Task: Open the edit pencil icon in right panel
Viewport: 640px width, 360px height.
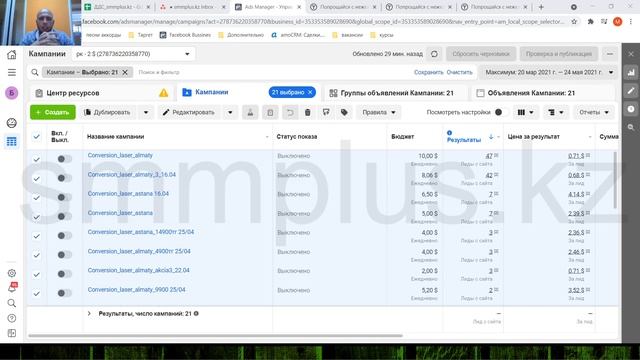Action: [631, 91]
